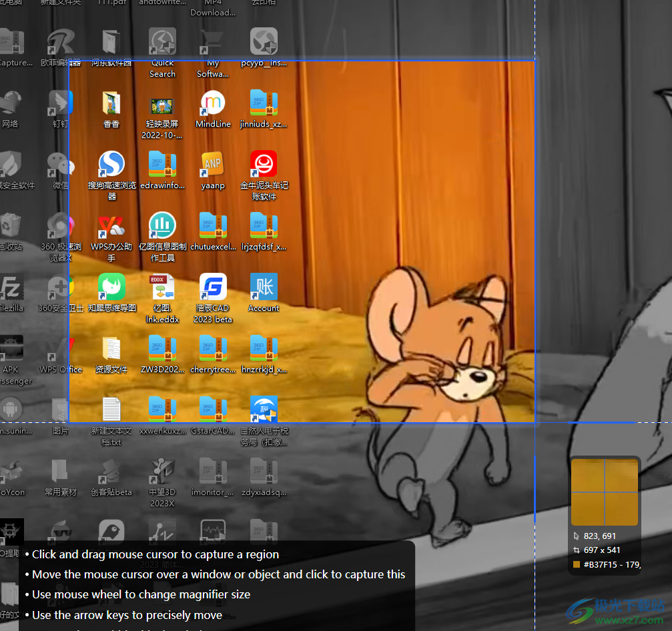Select the pcyyb_ins... installer icon

pos(264,42)
